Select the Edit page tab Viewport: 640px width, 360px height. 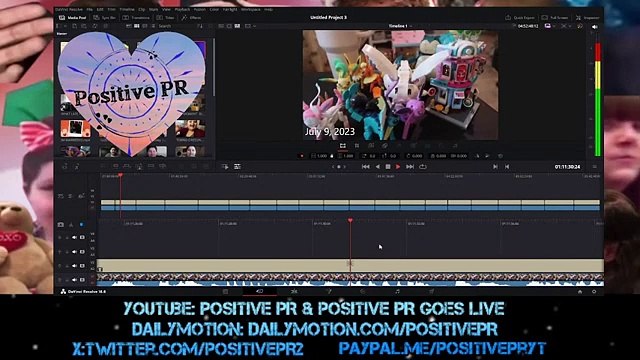(x=294, y=291)
